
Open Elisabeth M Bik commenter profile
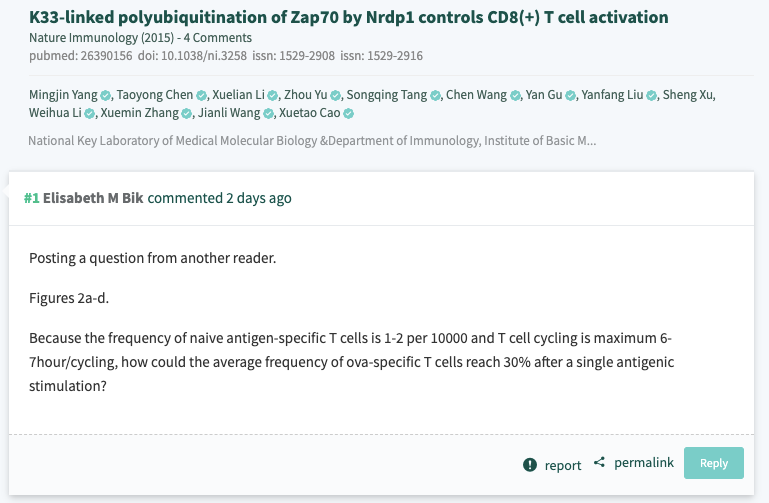coord(94,198)
